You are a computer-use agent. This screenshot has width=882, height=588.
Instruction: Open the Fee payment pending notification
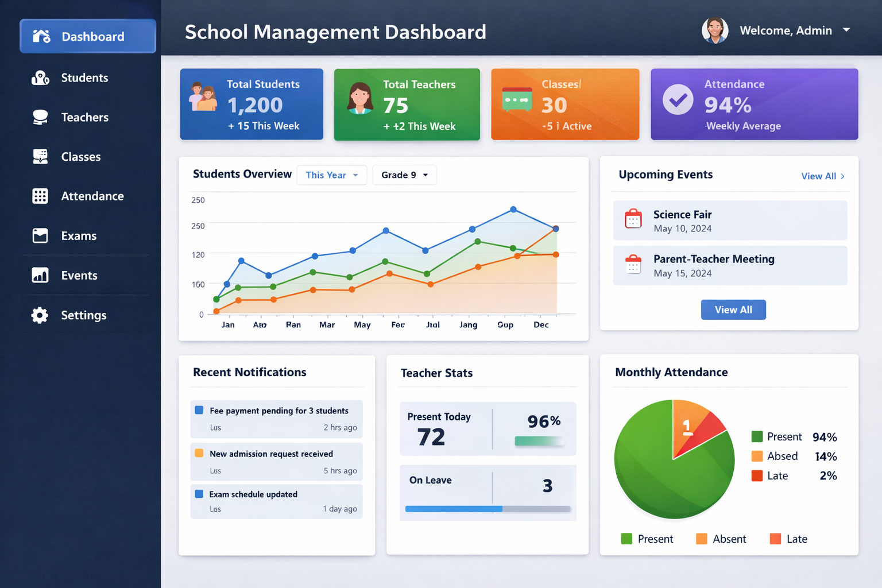tap(276, 419)
